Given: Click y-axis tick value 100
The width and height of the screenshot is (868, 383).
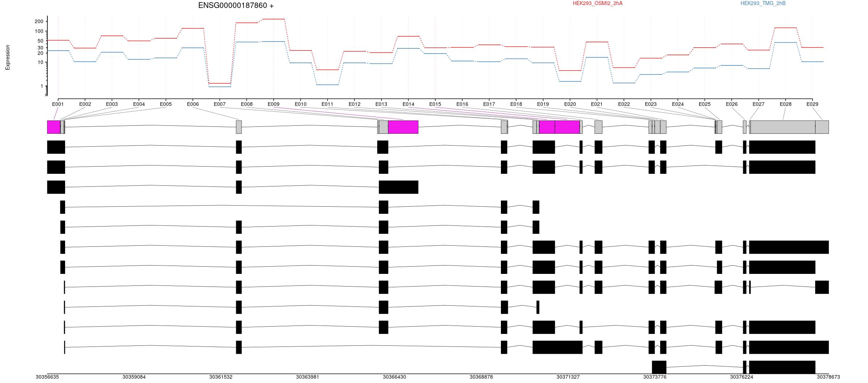Looking at the screenshot, I should pyautogui.click(x=39, y=31).
